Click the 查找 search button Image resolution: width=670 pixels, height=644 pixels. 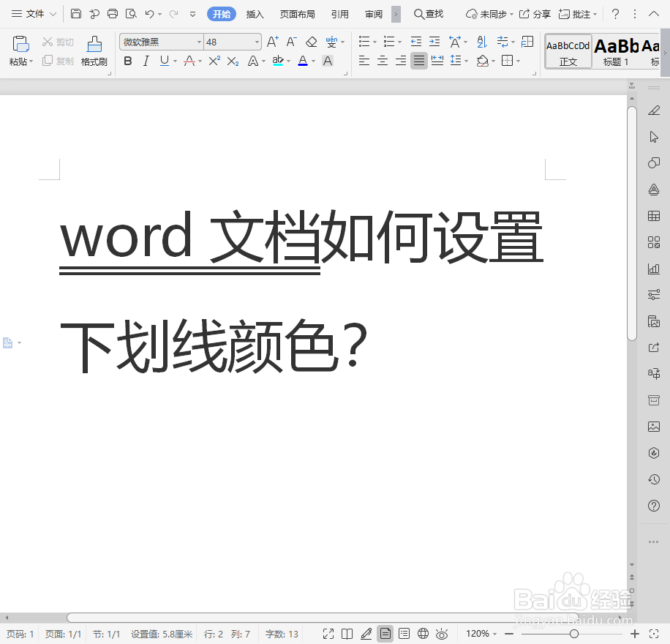tap(429, 14)
